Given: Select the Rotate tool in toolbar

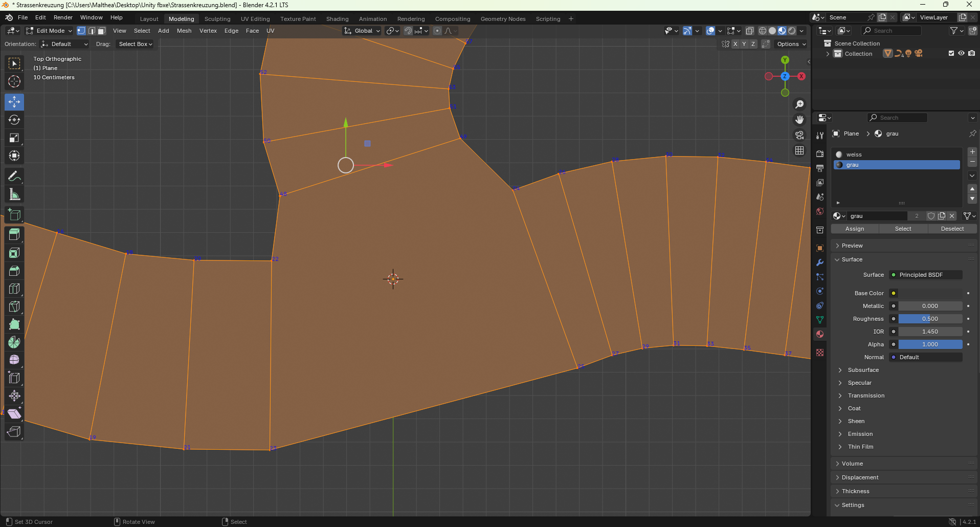Looking at the screenshot, I should (x=14, y=120).
